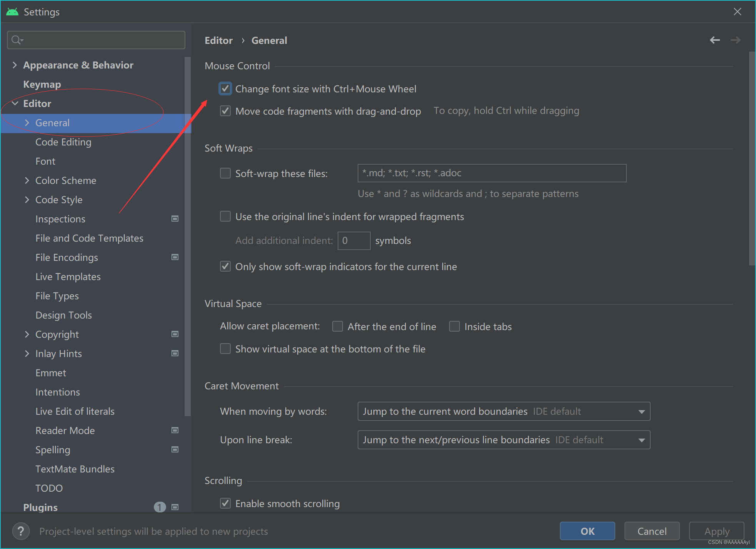Enable Soft-wrap these files checkbox
This screenshot has width=756, height=549.
tap(225, 174)
